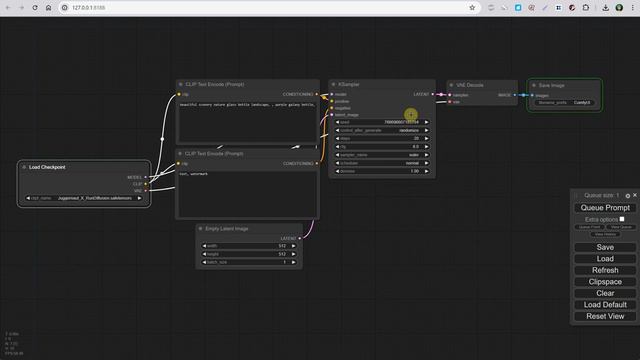Click the Clear button

coord(605,293)
